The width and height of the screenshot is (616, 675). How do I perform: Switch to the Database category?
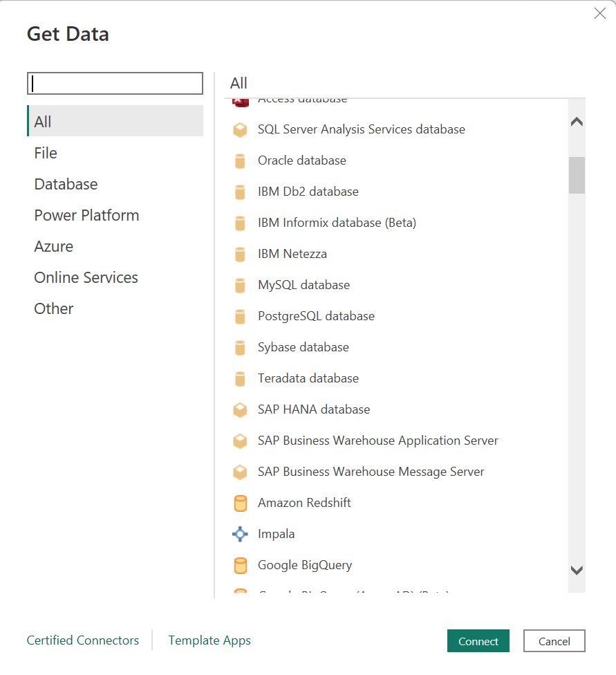(x=66, y=184)
